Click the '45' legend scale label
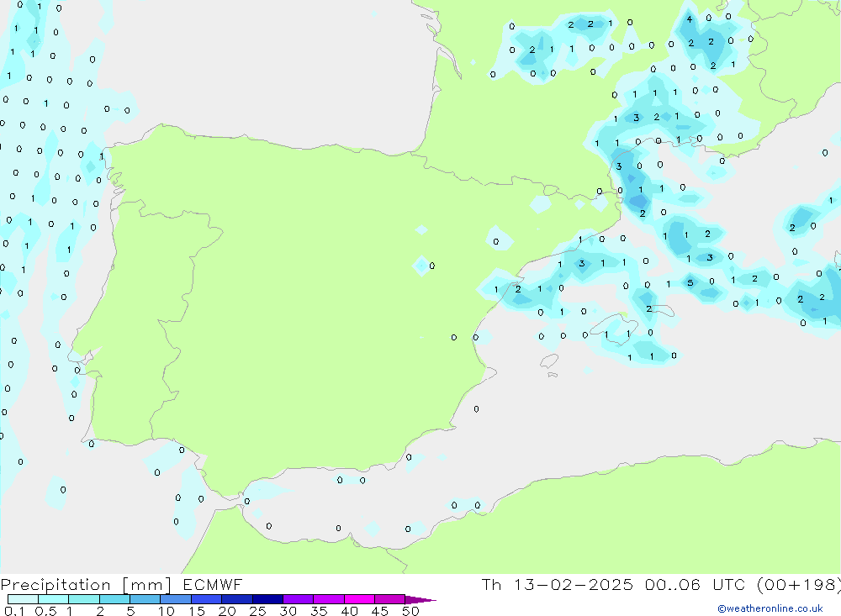Viewport: 841px width, 616px height. coord(380,611)
